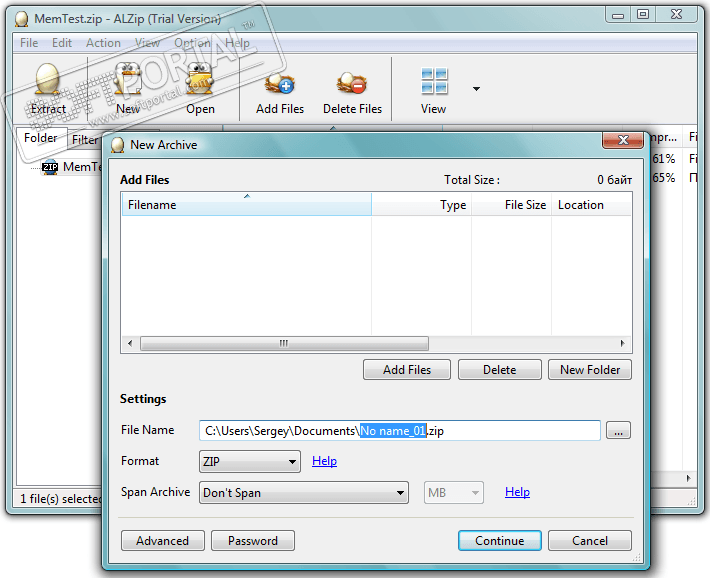
Task: Open the MB unit dropdown
Action: click(x=454, y=493)
